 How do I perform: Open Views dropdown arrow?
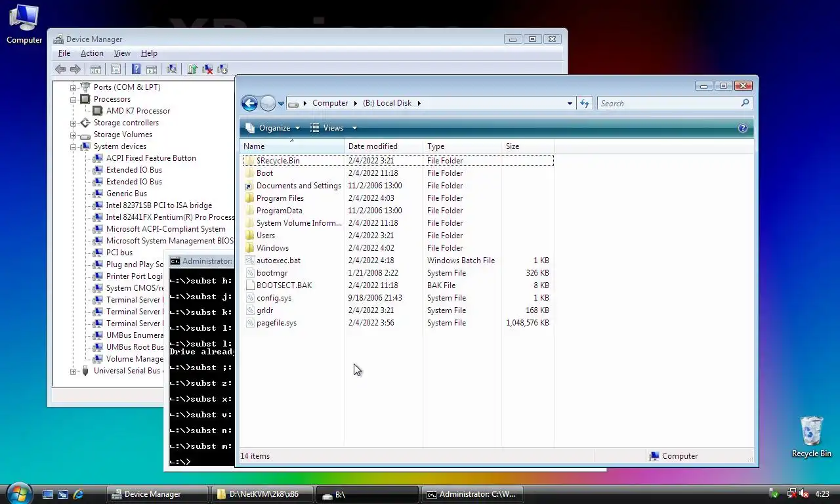[x=354, y=128]
